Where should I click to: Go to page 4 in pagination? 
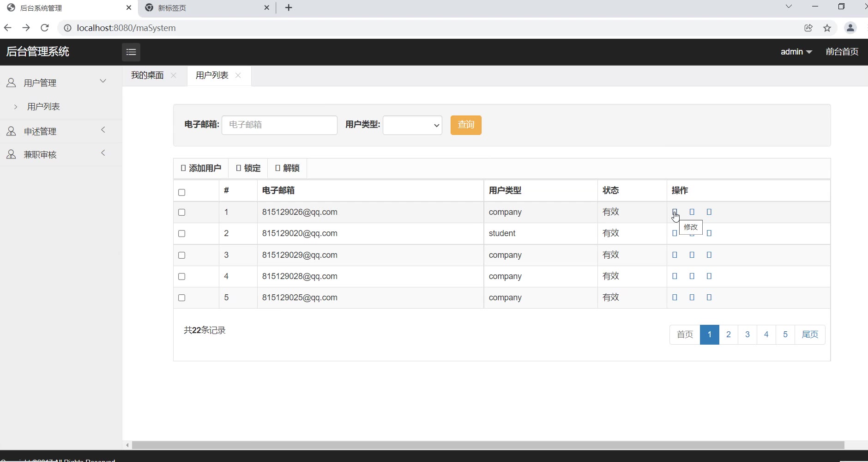click(766, 334)
